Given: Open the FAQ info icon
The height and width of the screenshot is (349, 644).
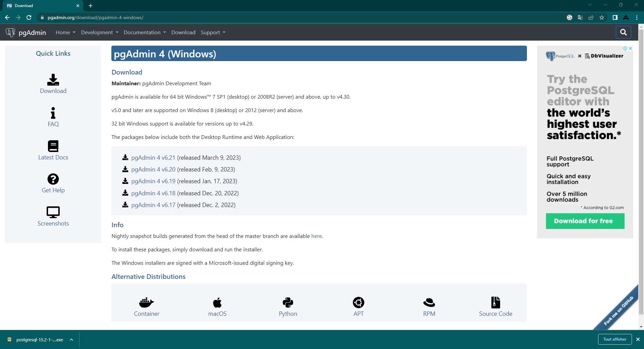Looking at the screenshot, I should pyautogui.click(x=53, y=113).
